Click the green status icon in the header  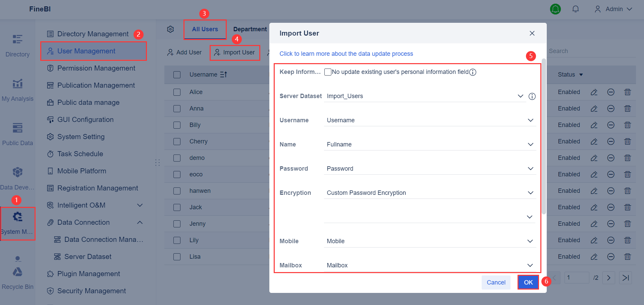555,9
